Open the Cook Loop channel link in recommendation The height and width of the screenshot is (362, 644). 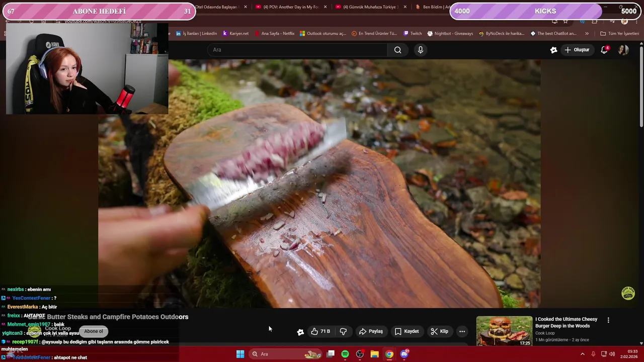(545, 333)
